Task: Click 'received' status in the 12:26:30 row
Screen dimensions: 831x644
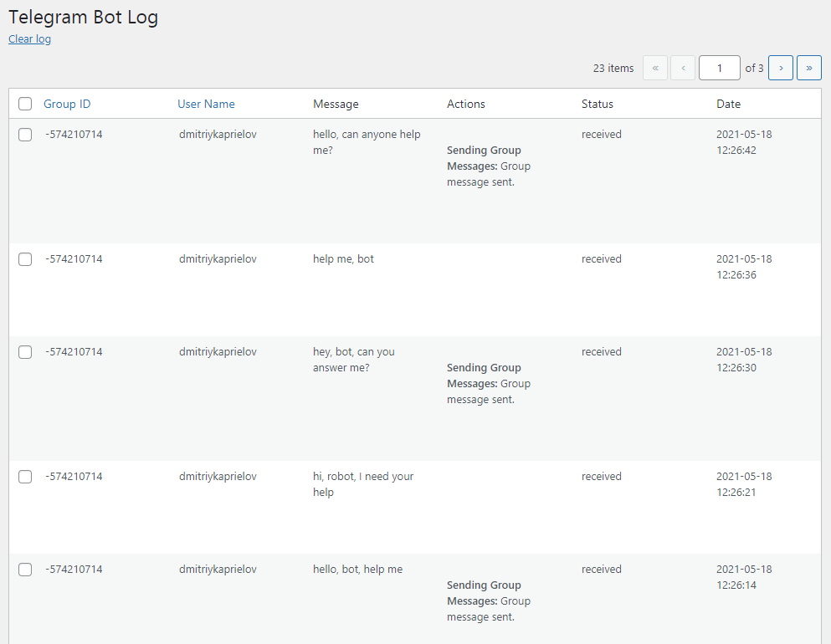Action: tap(601, 352)
